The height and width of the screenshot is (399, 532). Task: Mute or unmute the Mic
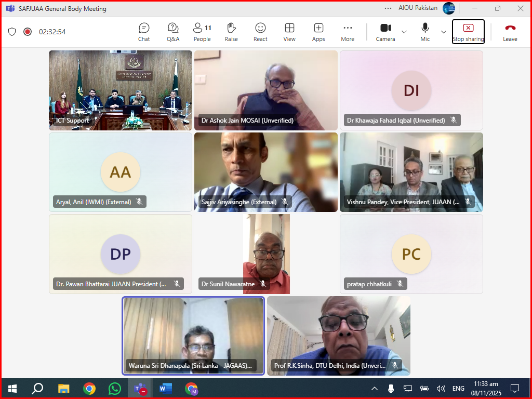[x=425, y=32]
